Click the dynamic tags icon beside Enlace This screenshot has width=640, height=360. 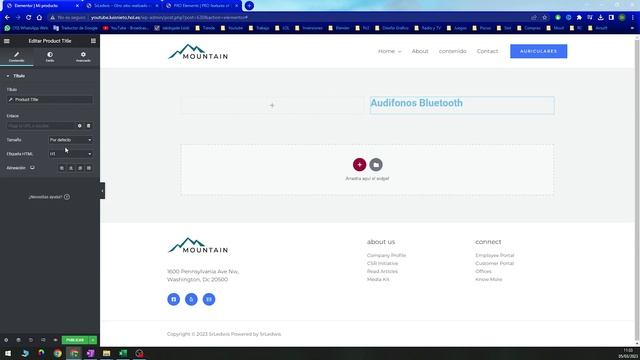coord(89,126)
